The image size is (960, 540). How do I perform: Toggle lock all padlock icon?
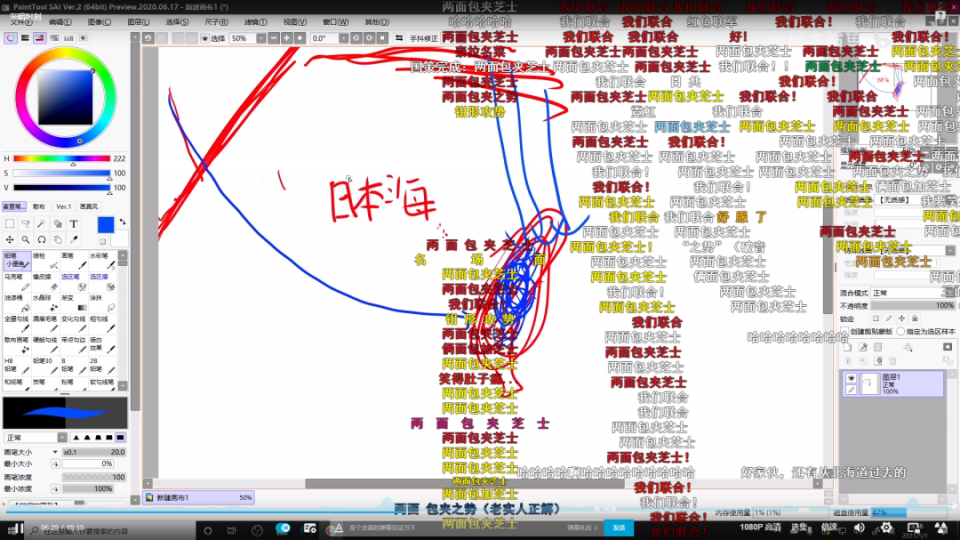click(915, 318)
